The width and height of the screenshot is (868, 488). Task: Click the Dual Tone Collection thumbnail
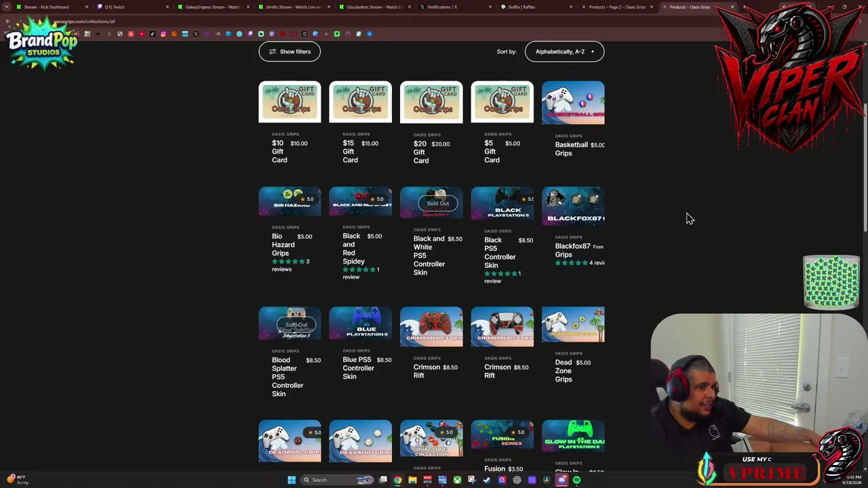[x=431, y=439]
